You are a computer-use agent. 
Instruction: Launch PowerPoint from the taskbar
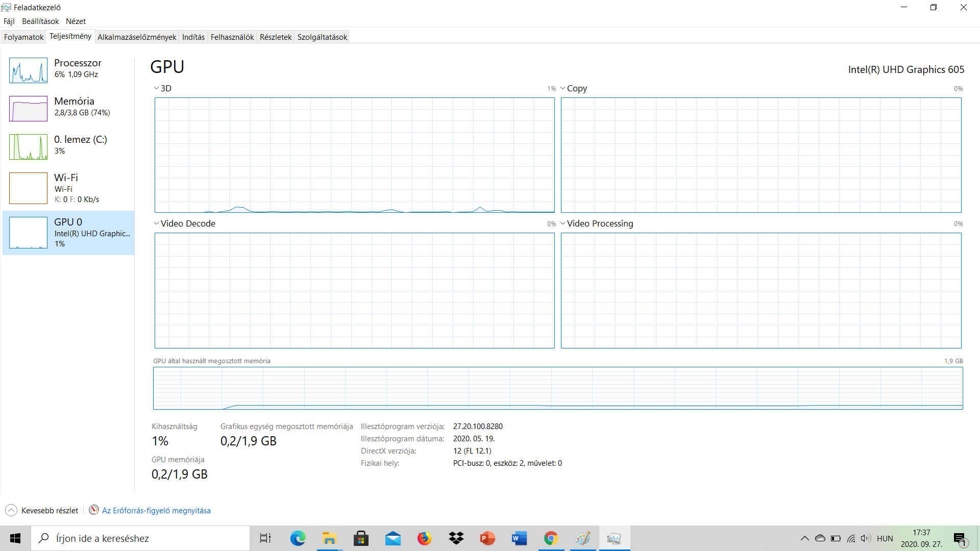[x=487, y=538]
